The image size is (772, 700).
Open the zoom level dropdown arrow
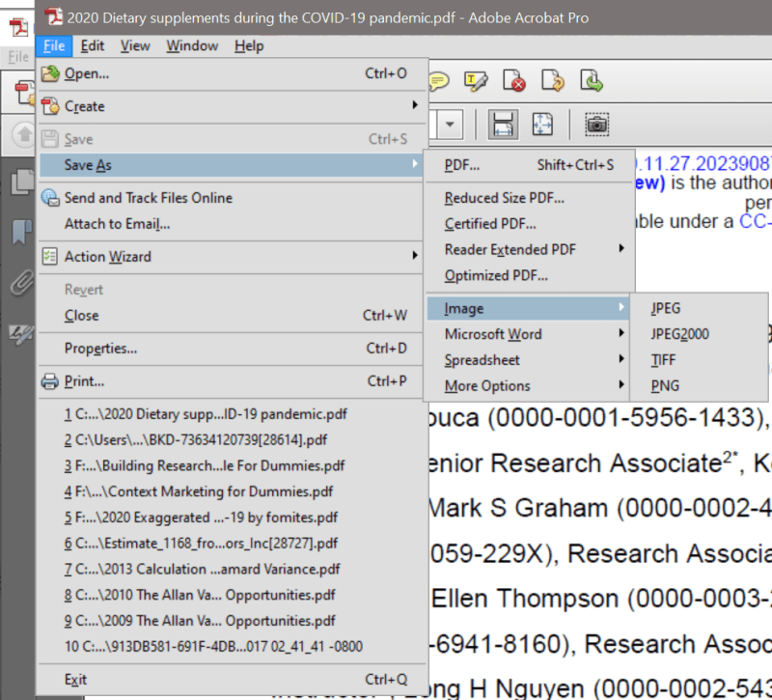click(450, 125)
